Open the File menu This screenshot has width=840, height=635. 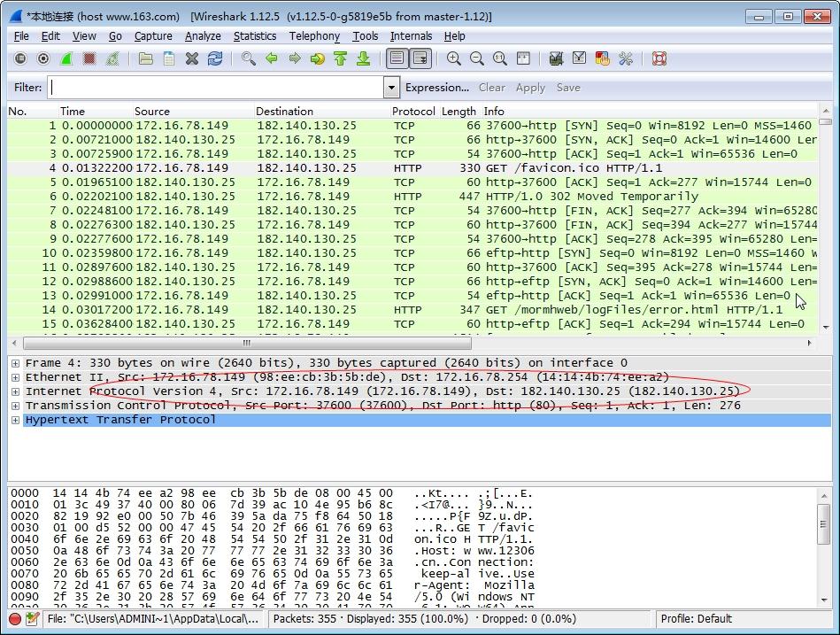(x=21, y=36)
